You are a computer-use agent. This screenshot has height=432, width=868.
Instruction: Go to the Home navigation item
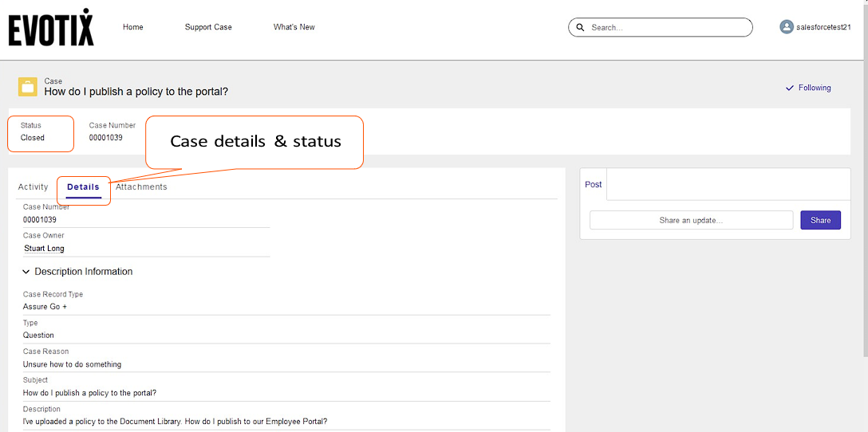tap(133, 27)
